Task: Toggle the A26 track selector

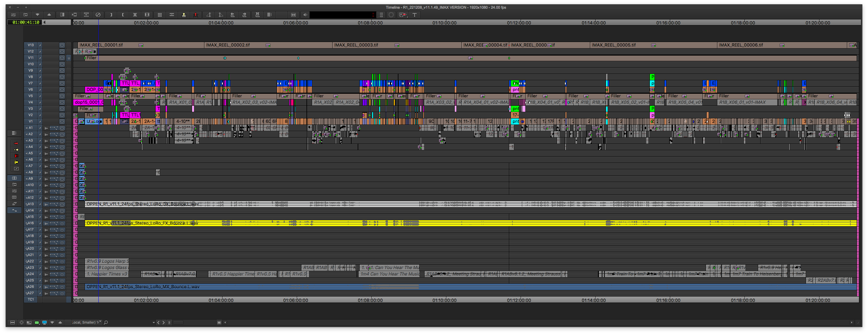Action: point(30,287)
